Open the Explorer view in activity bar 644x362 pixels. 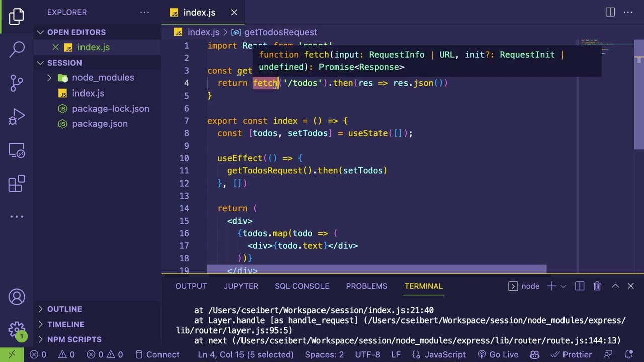pyautogui.click(x=16, y=17)
